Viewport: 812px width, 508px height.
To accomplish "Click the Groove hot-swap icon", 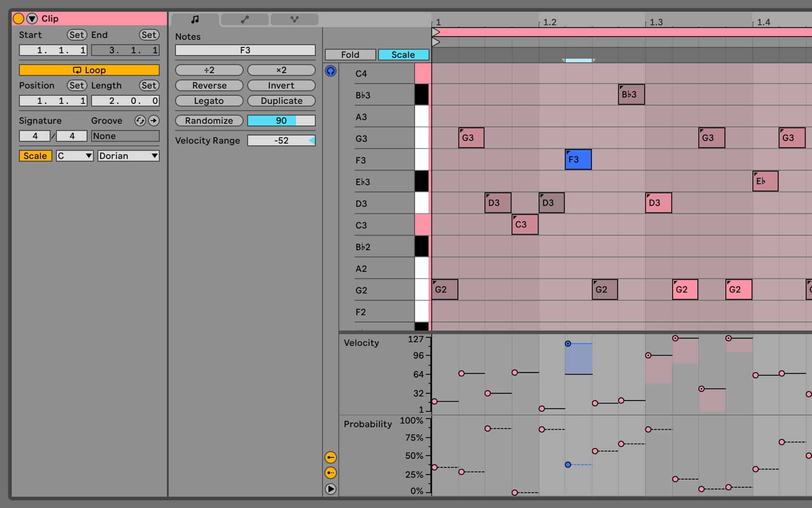I will [x=140, y=121].
